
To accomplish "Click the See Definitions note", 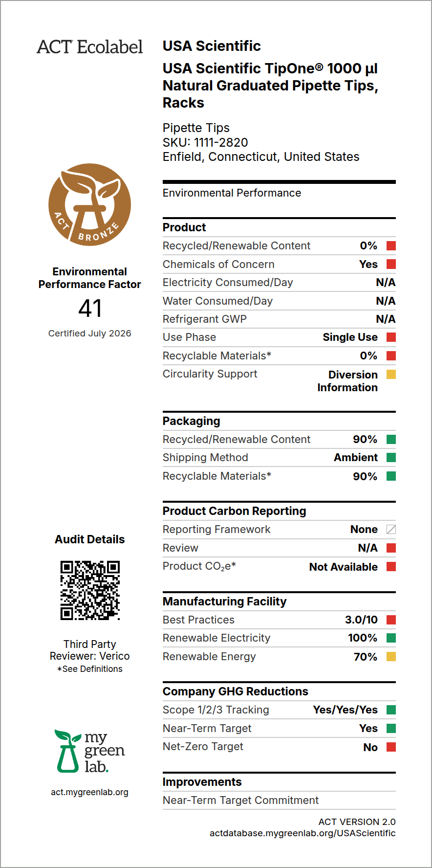I will tap(90, 669).
